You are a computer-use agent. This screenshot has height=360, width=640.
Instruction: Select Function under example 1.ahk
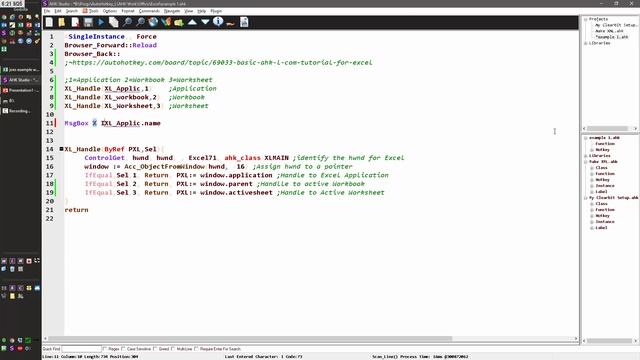point(605,144)
